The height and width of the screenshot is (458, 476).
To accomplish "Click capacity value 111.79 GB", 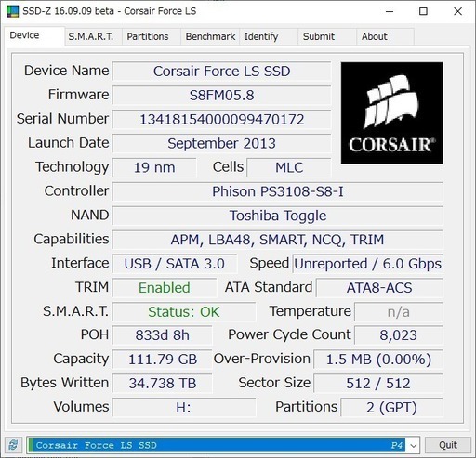I will (x=162, y=360).
